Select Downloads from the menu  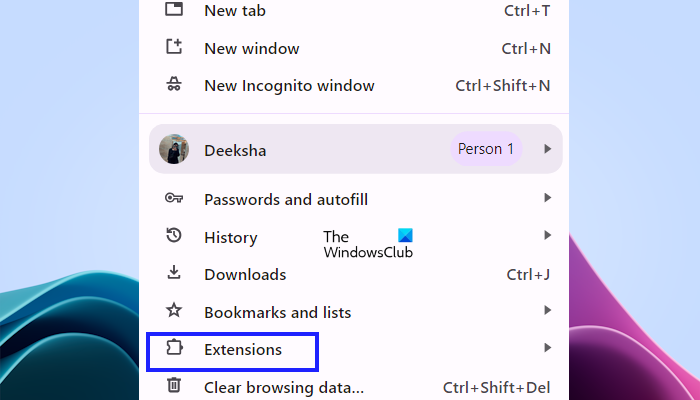[245, 274]
